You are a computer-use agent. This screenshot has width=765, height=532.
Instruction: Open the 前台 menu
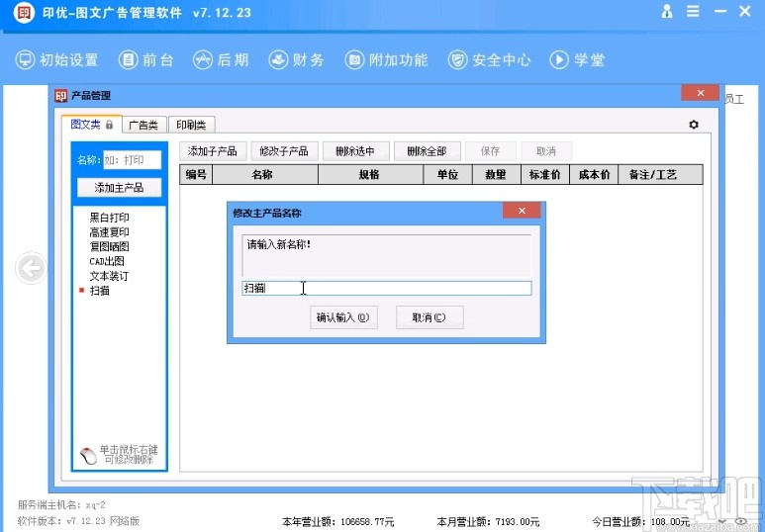pyautogui.click(x=145, y=60)
